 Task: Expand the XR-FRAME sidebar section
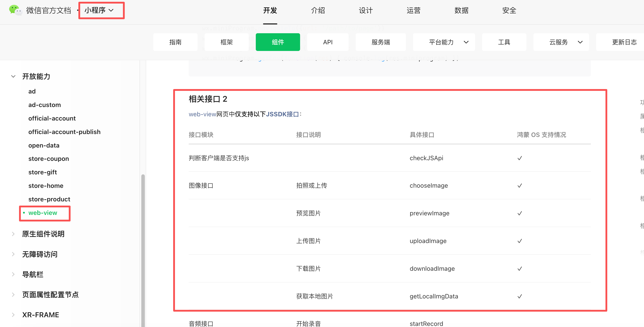pyautogui.click(x=14, y=315)
